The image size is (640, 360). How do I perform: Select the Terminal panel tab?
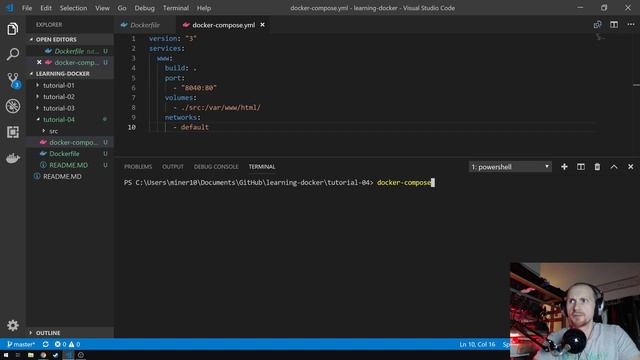(262, 167)
